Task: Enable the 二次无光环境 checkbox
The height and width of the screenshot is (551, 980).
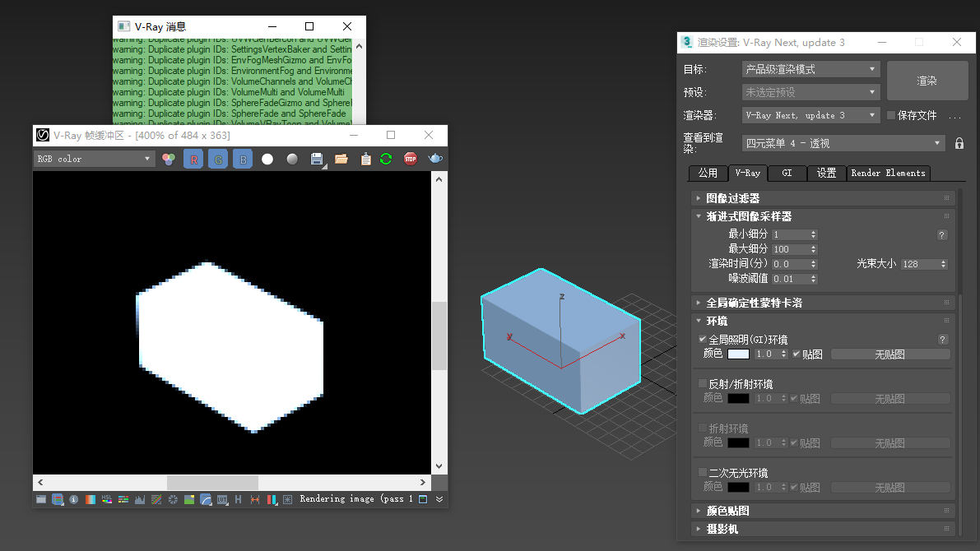Action: pos(703,472)
